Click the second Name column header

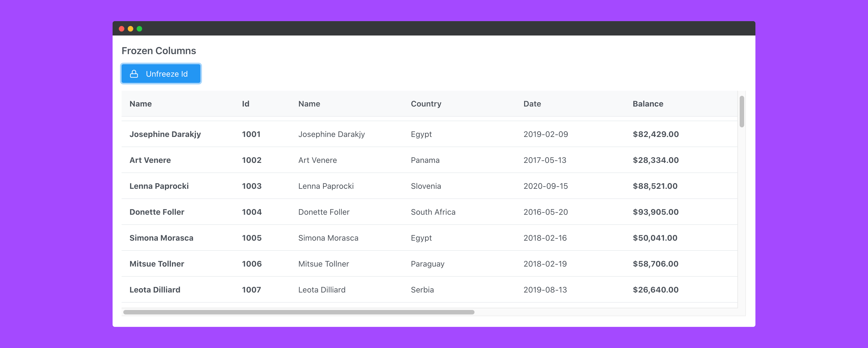[309, 104]
